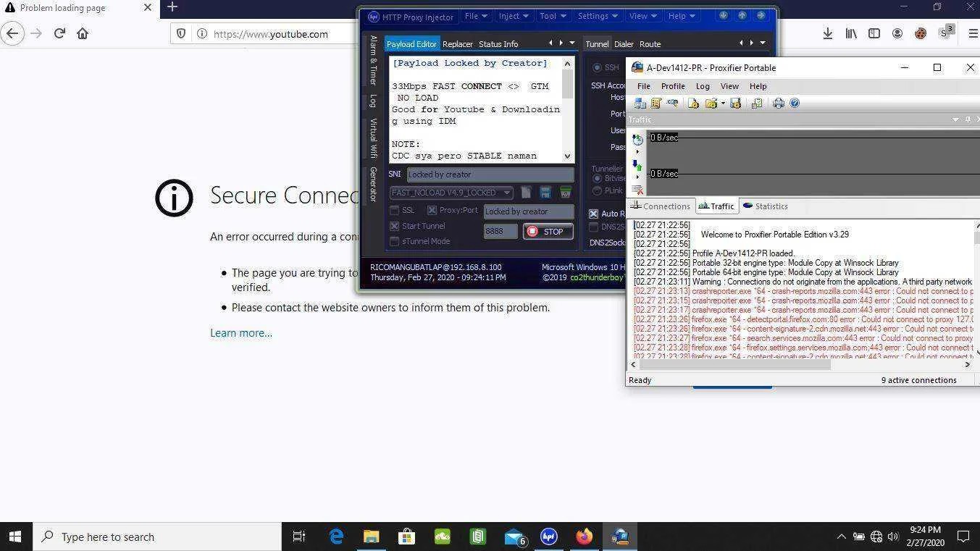Screen dimensions: 980x551
Task: Switch to Route tab
Action: point(650,44)
